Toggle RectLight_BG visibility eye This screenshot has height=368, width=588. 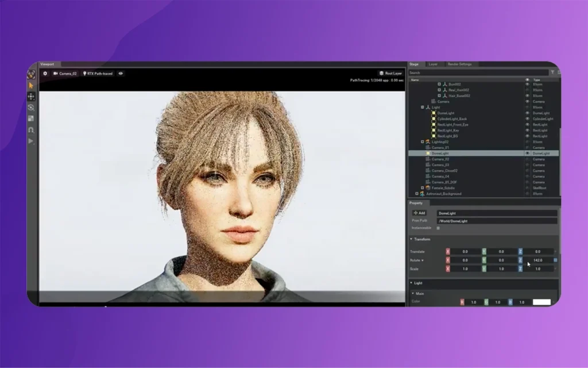click(x=527, y=136)
